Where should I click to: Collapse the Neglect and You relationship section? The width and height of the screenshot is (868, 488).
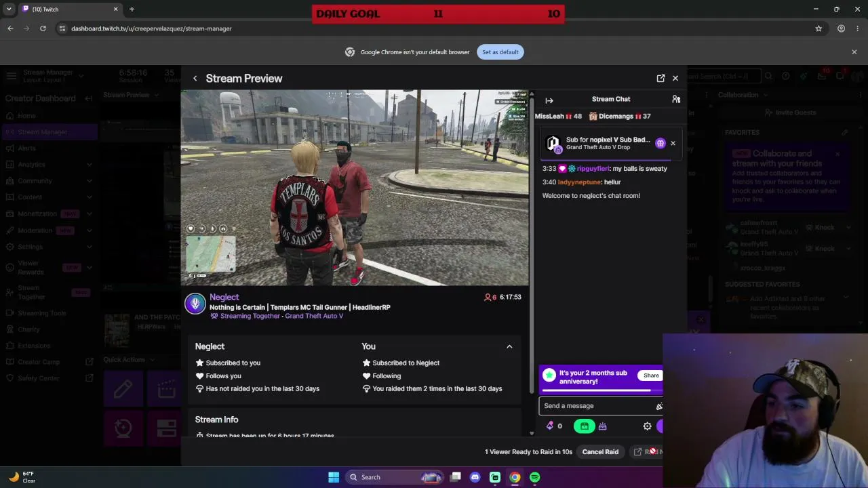coord(509,347)
